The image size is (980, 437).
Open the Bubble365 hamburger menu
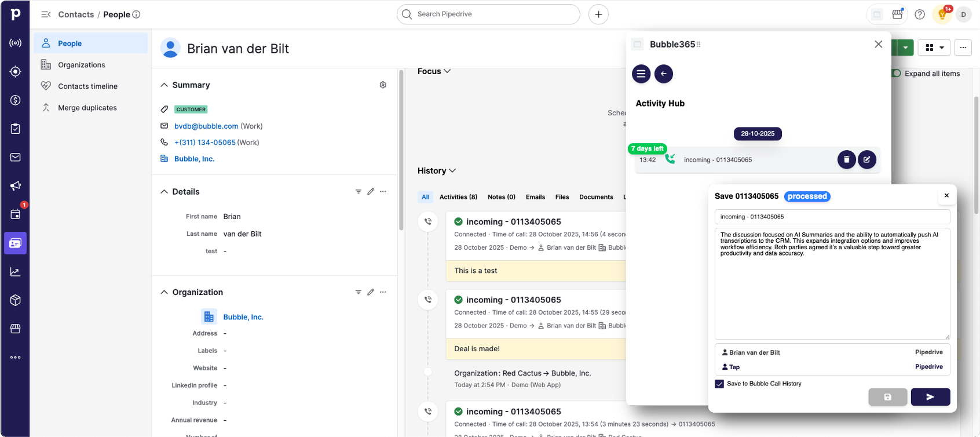click(x=641, y=74)
